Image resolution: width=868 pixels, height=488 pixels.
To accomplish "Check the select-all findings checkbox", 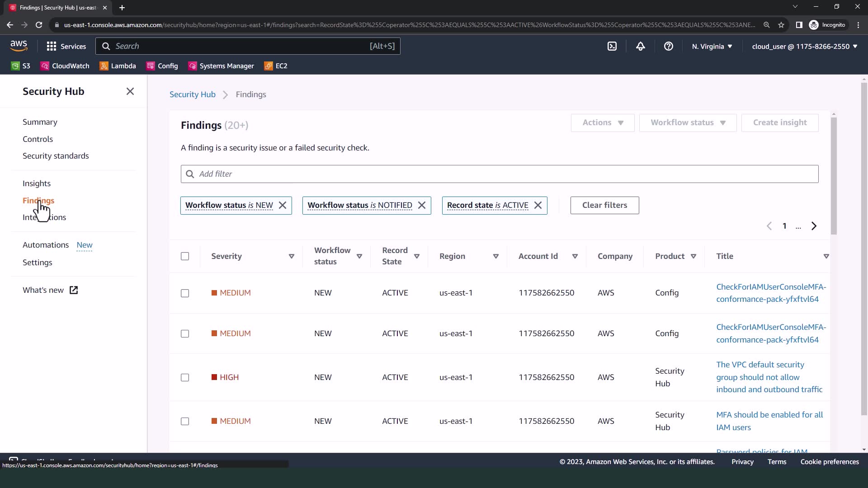I will 185,256.
